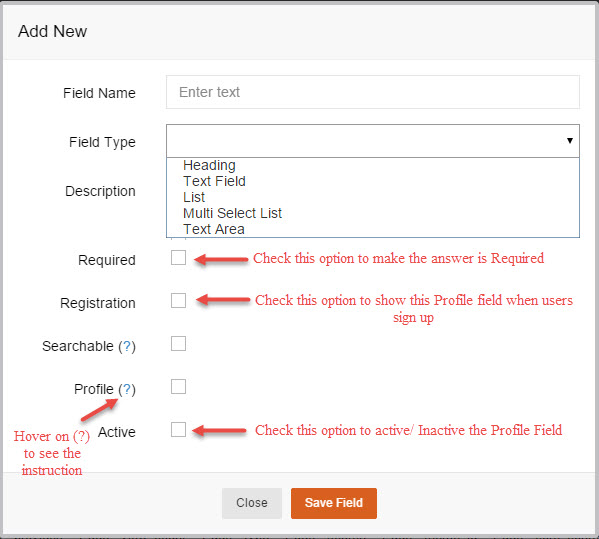
Task: Choose Text Area field type
Action: pyautogui.click(x=214, y=229)
